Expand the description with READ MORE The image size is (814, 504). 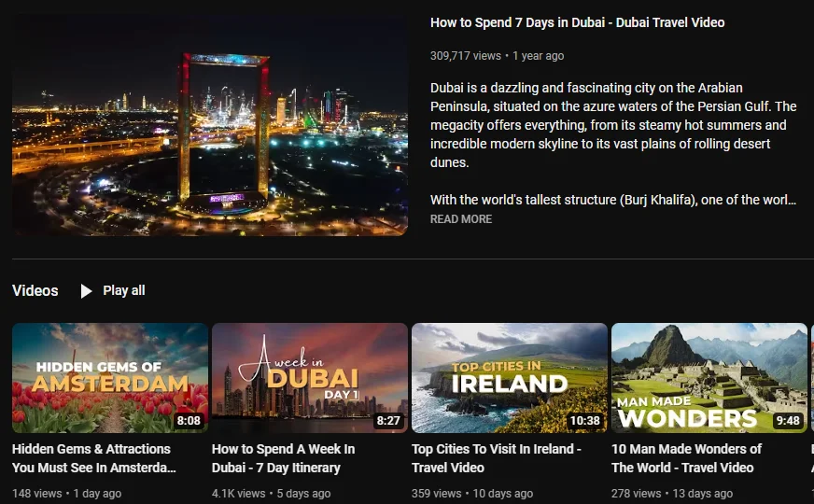click(461, 219)
